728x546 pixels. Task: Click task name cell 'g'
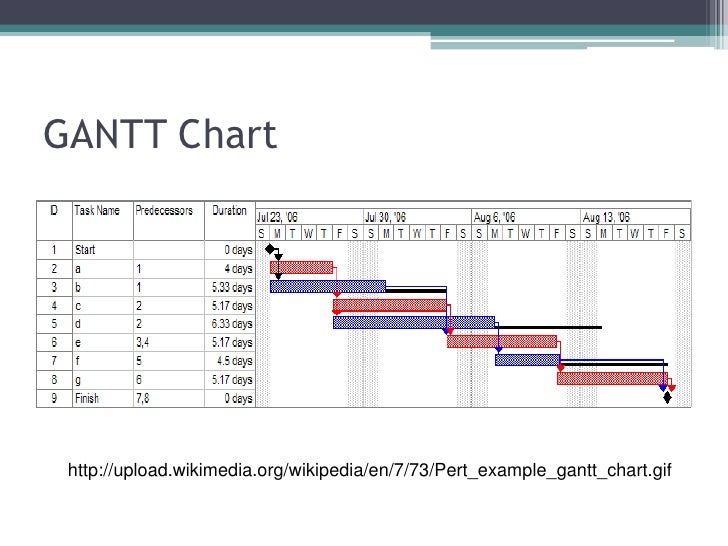[103, 380]
